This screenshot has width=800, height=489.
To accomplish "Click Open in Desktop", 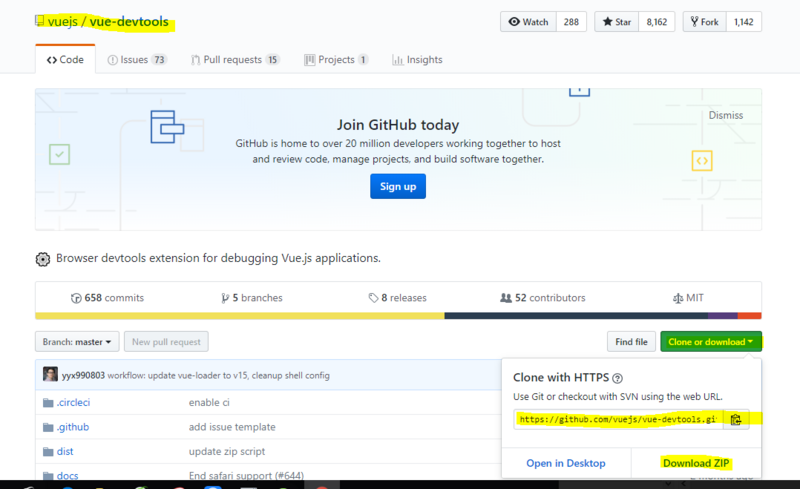I will coord(566,463).
